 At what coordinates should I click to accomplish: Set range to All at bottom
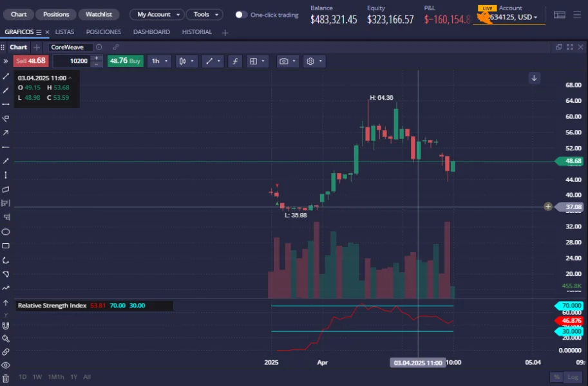click(87, 377)
